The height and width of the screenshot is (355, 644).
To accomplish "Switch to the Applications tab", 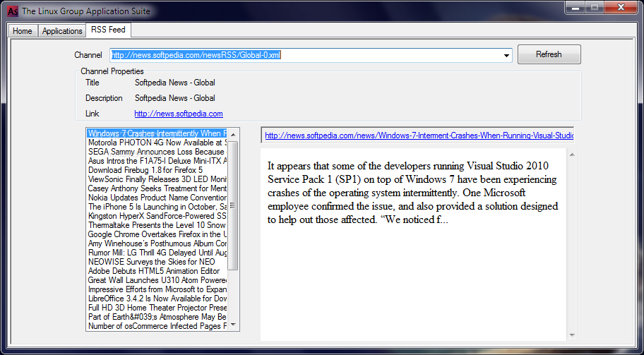I will pos(62,31).
